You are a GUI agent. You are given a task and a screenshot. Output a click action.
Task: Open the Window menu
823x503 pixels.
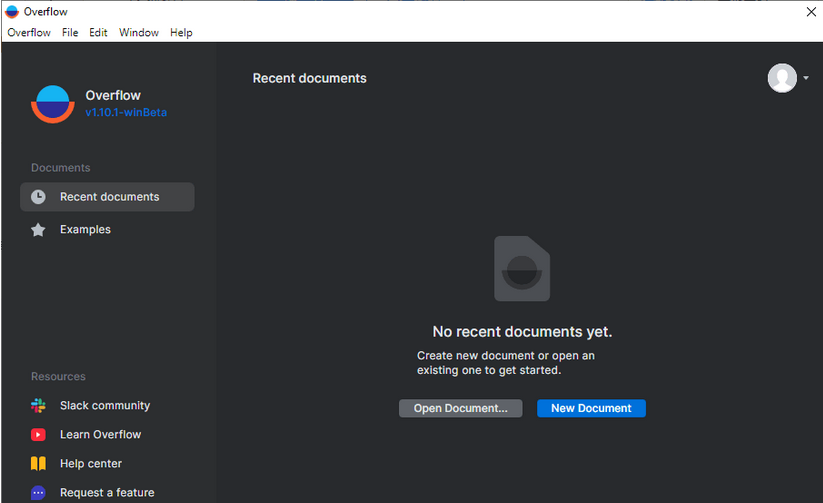[139, 33]
